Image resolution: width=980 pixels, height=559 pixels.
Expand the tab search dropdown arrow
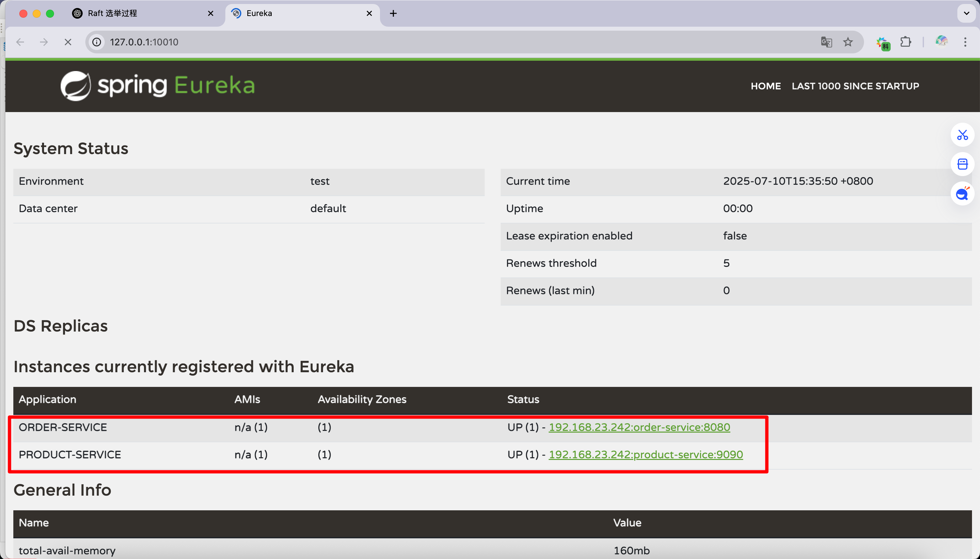966,13
